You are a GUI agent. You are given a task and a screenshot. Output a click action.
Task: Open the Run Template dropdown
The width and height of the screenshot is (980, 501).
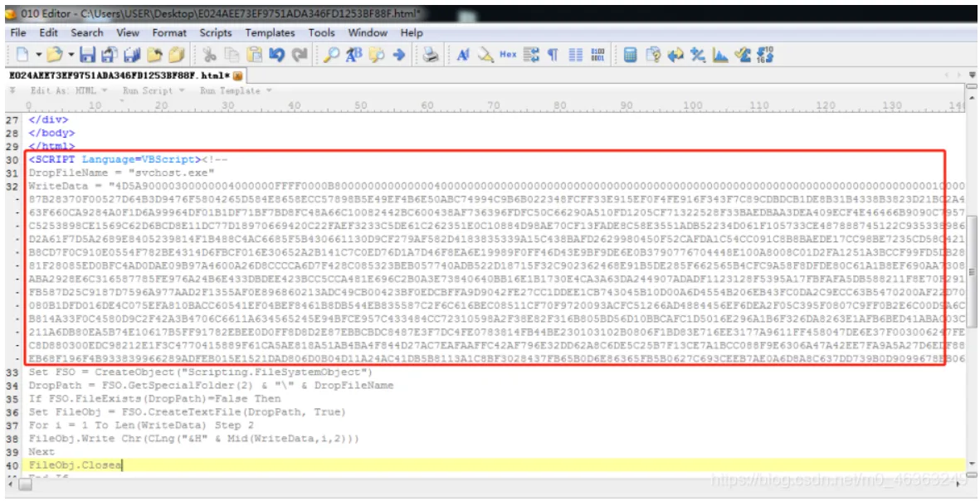click(236, 90)
